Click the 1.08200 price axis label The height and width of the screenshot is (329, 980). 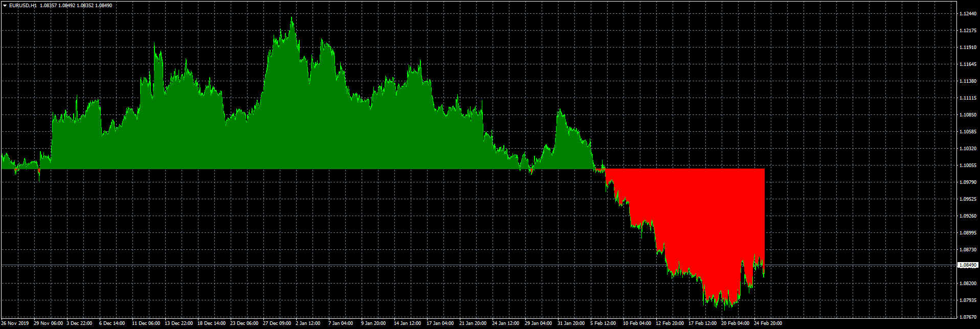[968, 284]
